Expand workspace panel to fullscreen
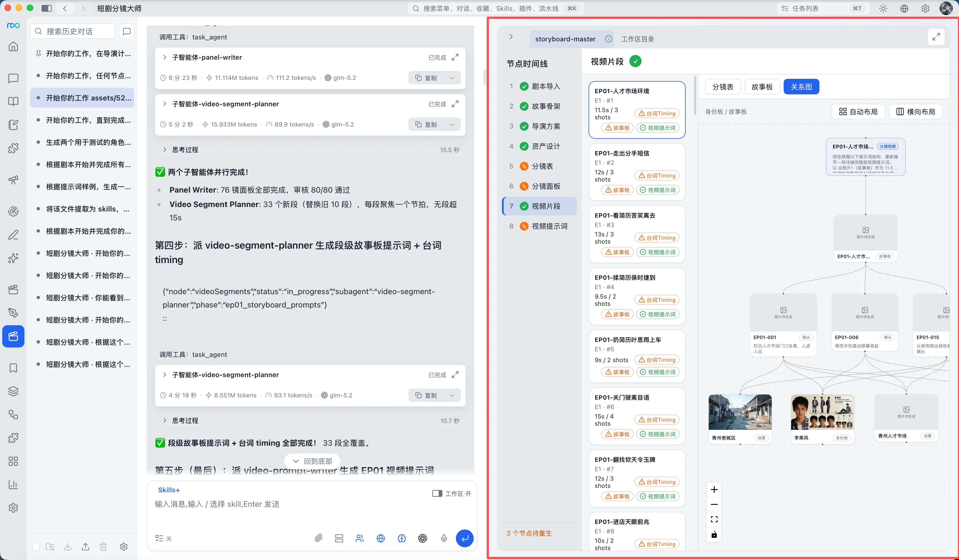Screen dimensions: 959x560 tap(936, 37)
